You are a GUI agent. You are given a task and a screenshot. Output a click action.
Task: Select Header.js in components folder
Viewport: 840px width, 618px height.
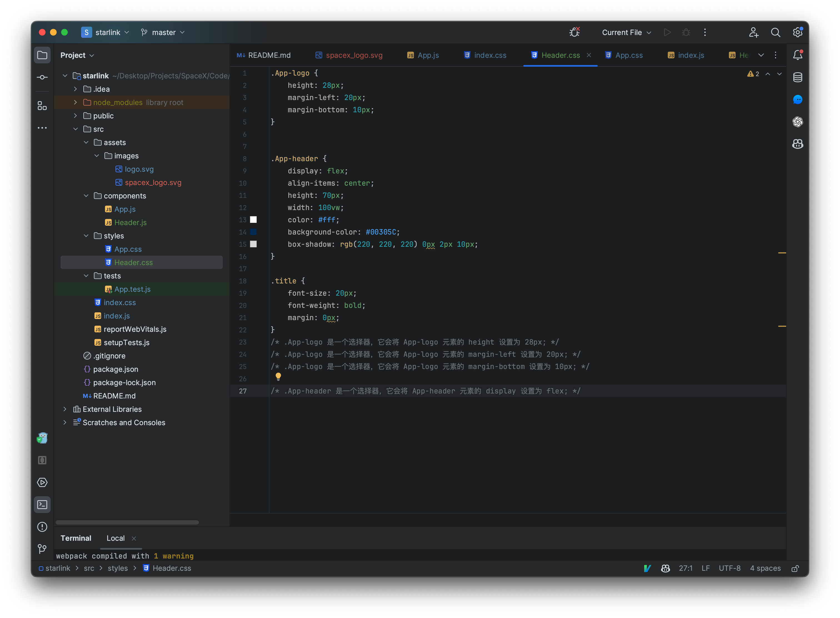coord(130,222)
